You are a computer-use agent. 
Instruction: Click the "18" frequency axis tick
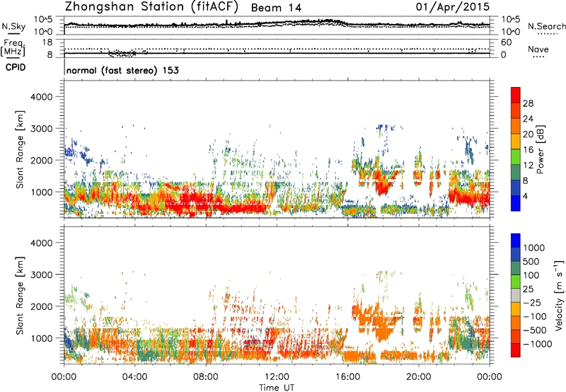coord(47,42)
